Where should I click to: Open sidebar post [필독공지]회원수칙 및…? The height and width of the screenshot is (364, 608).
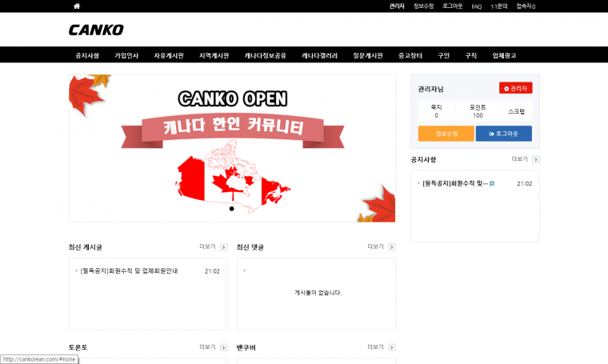click(x=455, y=183)
